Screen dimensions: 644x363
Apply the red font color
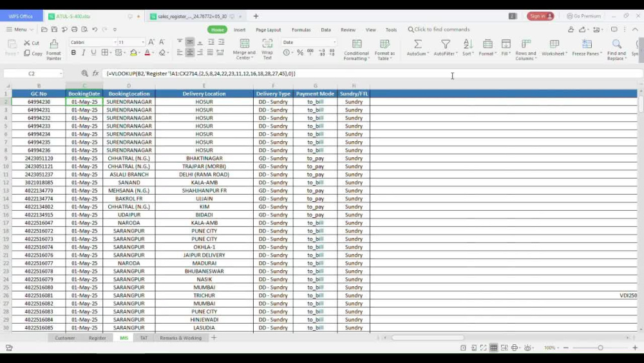pos(147,53)
